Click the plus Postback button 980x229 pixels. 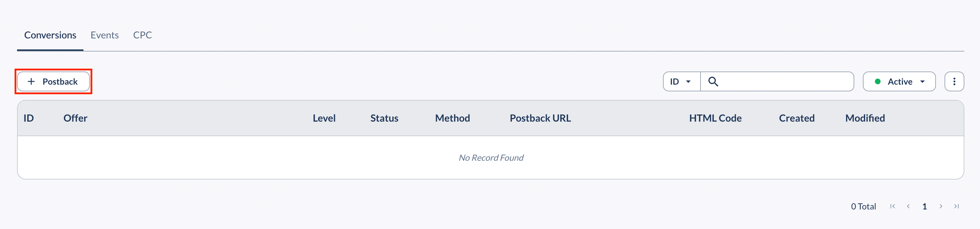pyautogui.click(x=53, y=81)
